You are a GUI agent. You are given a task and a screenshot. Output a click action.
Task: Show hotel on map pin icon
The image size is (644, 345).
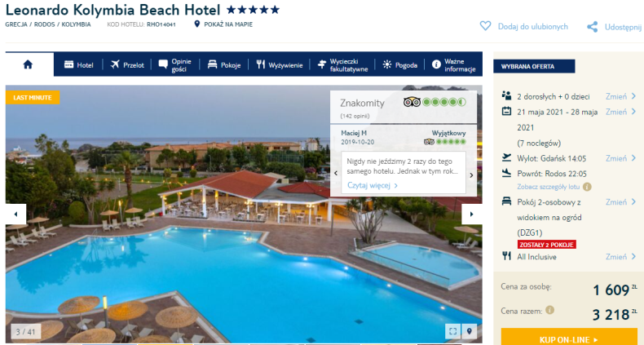coord(196,24)
